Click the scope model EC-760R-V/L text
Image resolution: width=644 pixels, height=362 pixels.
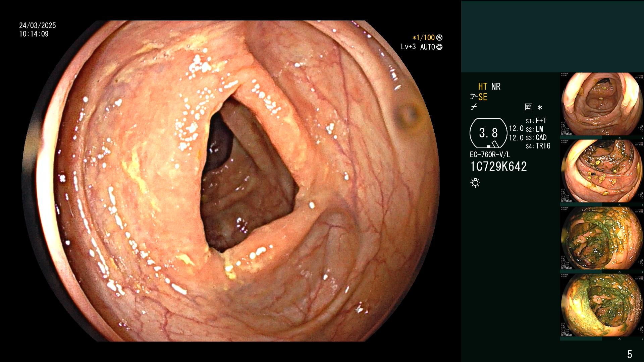tap(490, 155)
